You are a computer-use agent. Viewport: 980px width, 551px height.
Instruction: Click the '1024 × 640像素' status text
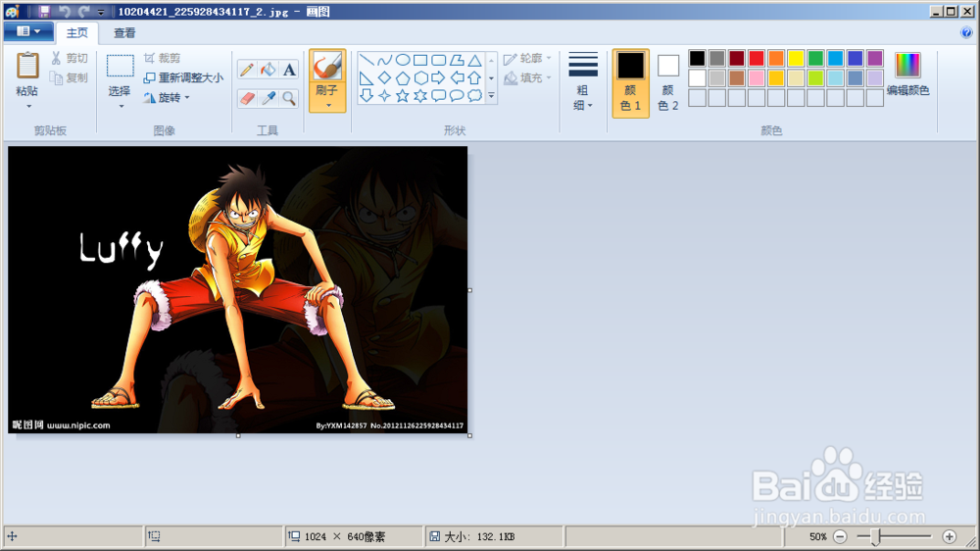(344, 536)
